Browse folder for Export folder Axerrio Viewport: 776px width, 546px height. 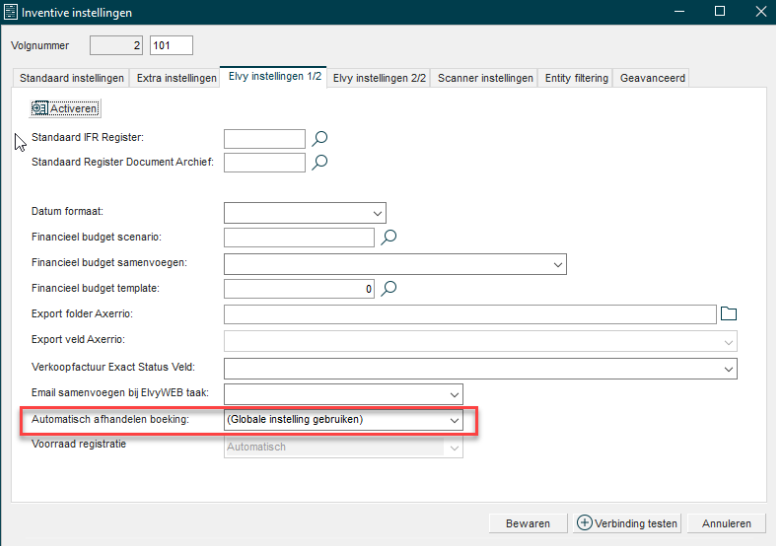729,315
